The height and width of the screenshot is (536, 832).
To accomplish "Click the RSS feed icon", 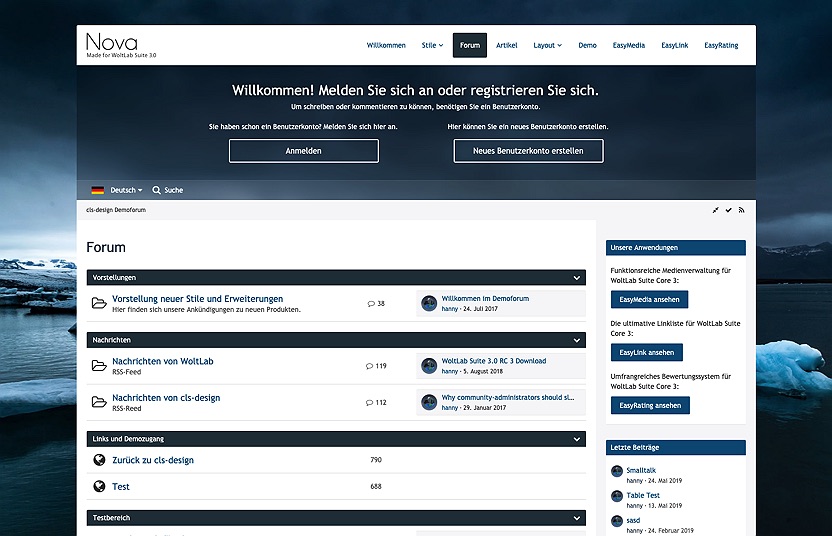I will pyautogui.click(x=741, y=210).
